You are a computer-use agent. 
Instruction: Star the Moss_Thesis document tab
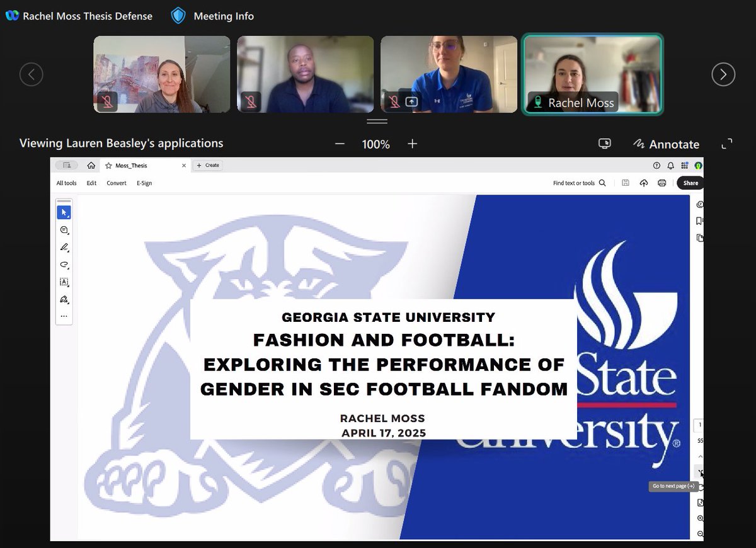coord(108,165)
